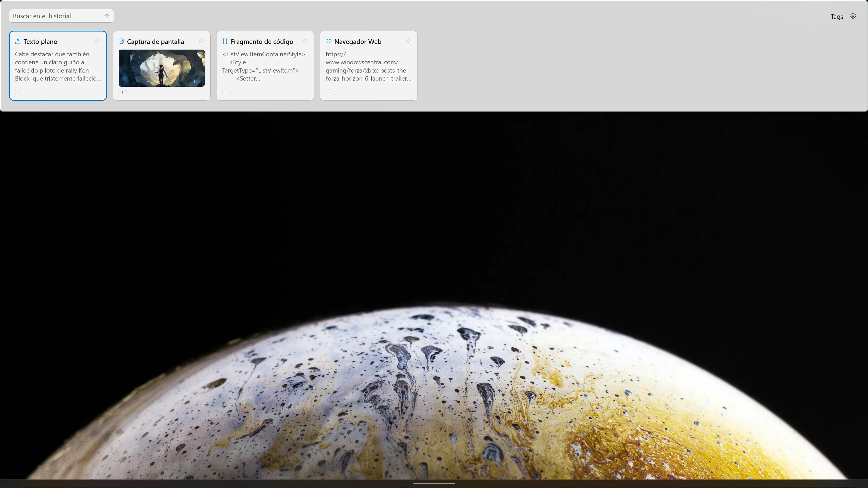868x488 pixels.
Task: Click the ListView.ItemContainerStyle code snippet
Action: pyautogui.click(x=264, y=66)
